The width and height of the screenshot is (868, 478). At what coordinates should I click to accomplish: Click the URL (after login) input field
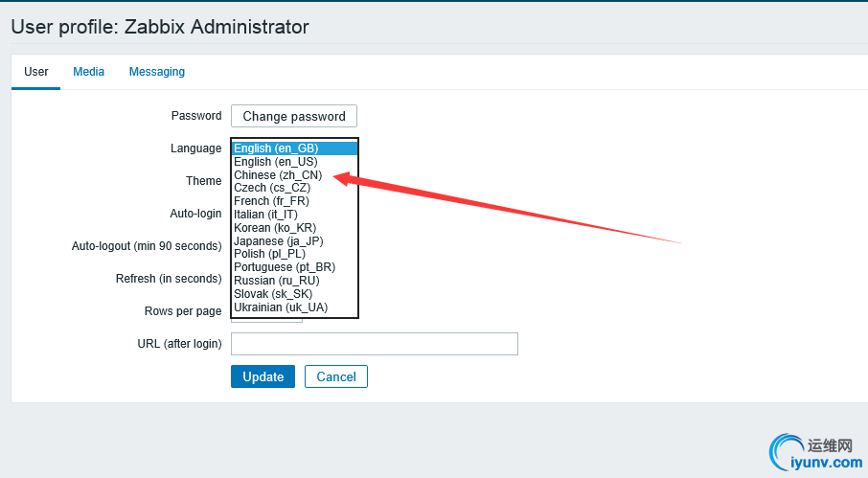tap(375, 344)
